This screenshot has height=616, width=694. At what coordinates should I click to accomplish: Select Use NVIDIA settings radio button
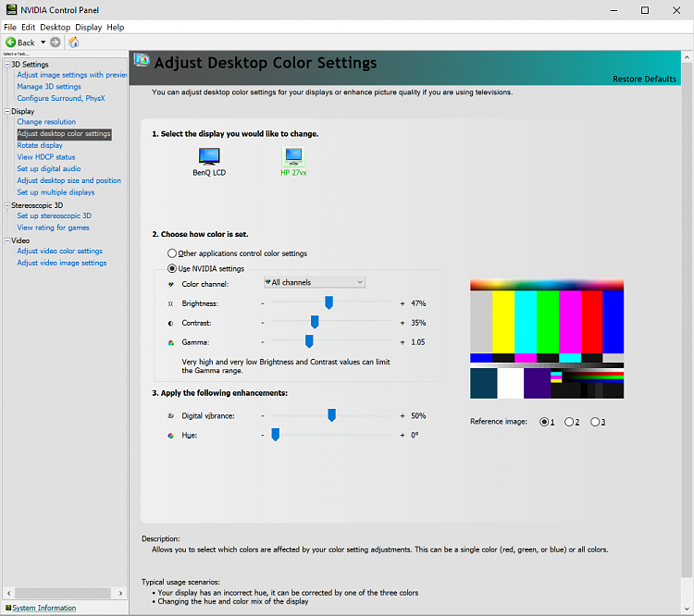pyautogui.click(x=172, y=268)
